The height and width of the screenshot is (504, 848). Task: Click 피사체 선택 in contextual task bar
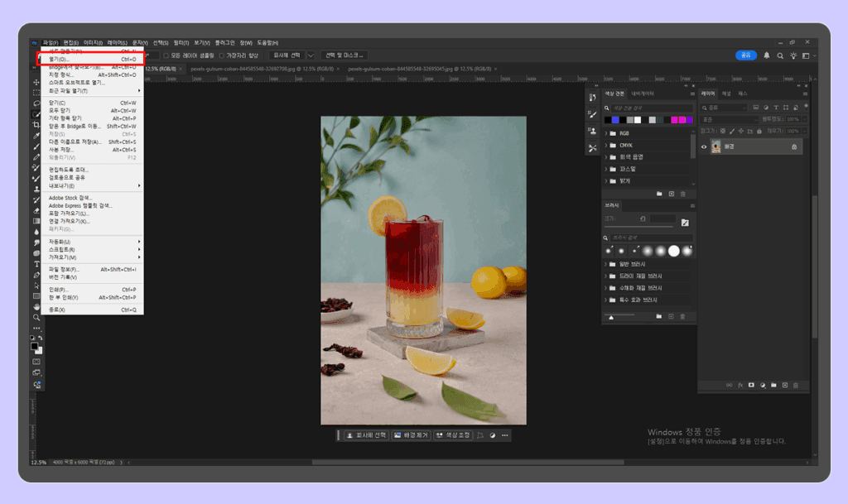[367, 435]
